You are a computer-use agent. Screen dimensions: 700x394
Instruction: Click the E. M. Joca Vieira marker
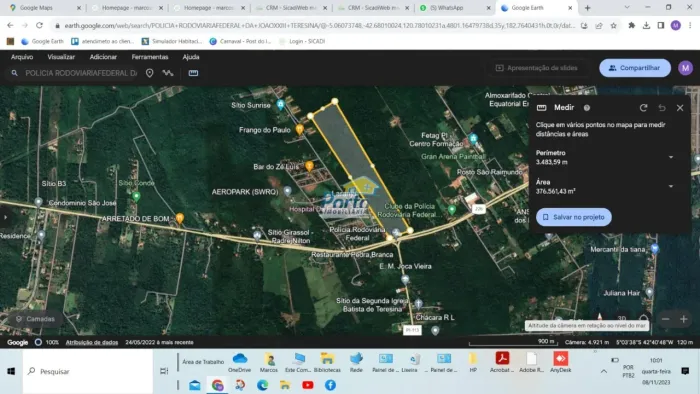405,280
